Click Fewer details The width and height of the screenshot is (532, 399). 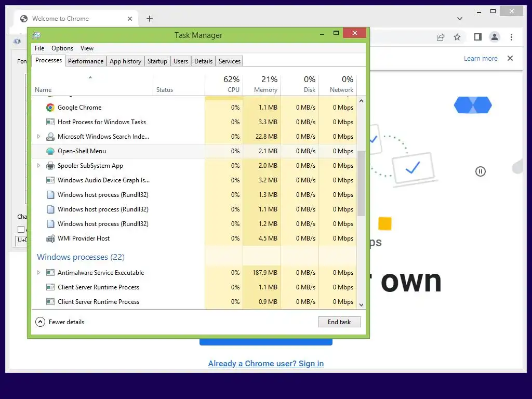click(66, 322)
